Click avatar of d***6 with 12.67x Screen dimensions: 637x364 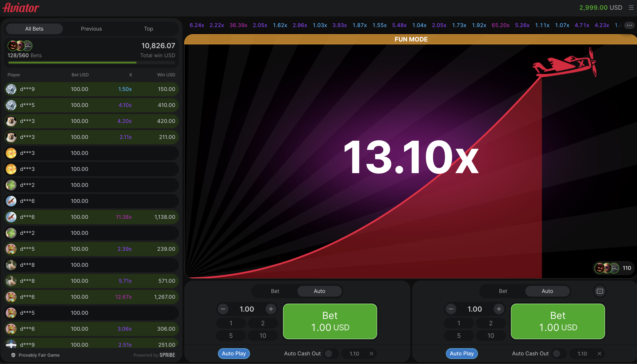11,297
